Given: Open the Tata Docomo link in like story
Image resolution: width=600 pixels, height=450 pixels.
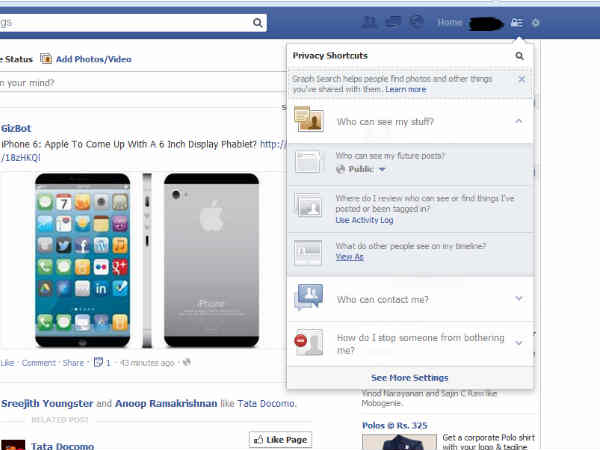Looking at the screenshot, I should (x=266, y=403).
